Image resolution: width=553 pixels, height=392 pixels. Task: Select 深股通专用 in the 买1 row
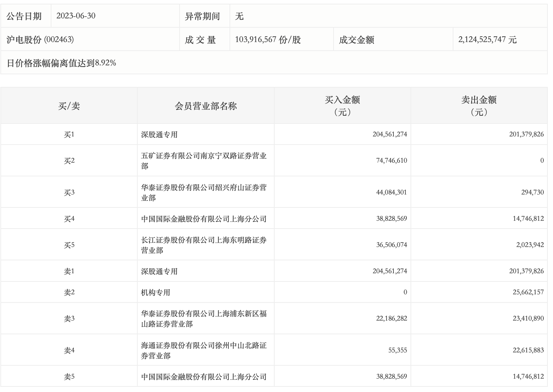click(x=159, y=135)
